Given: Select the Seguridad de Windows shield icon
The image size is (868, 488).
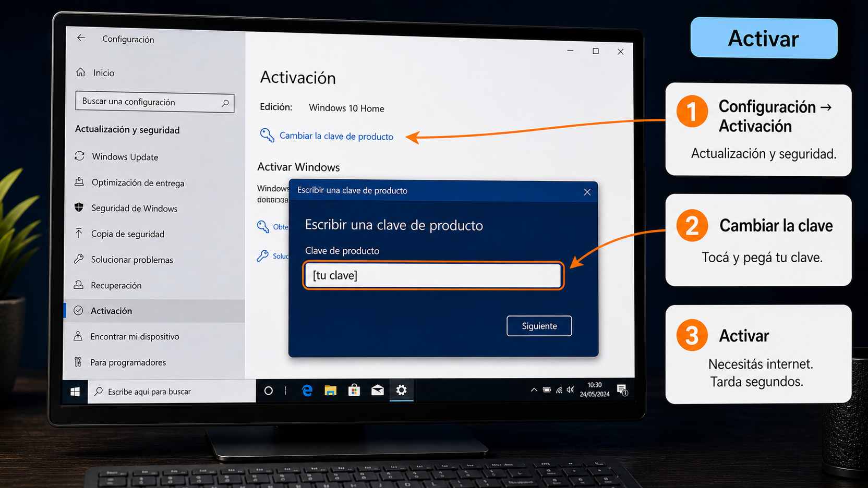Looking at the screenshot, I should [79, 208].
